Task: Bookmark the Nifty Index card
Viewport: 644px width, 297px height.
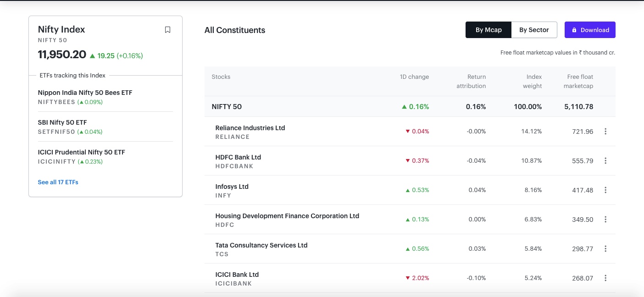Action: (x=167, y=30)
